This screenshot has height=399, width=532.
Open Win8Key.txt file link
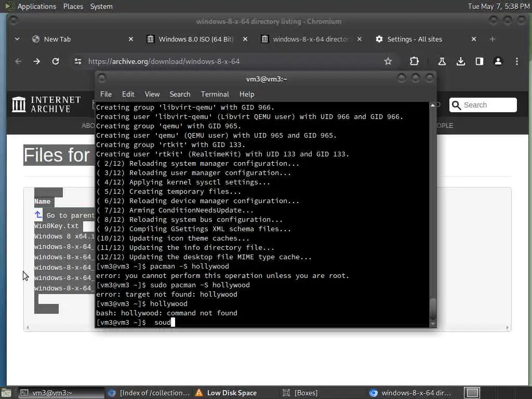point(56,226)
